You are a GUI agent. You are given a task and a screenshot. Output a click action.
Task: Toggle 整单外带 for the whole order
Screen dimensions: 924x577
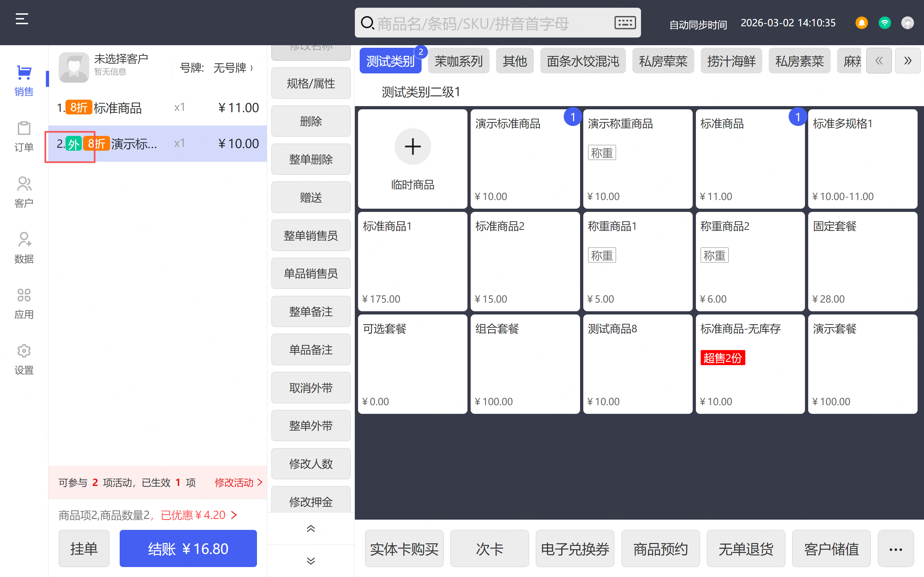tap(311, 425)
